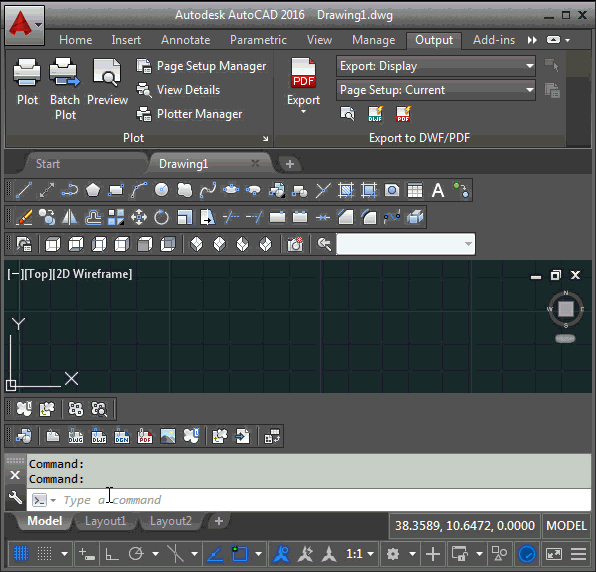Click the ViewCube top face

click(566, 309)
